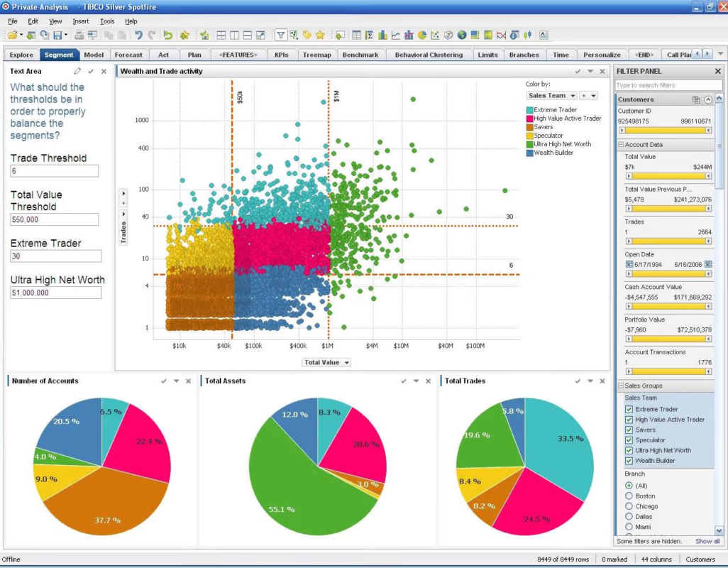This screenshot has height=568, width=728.
Task: Uncheck the Savers sales team checkbox
Action: [629, 430]
